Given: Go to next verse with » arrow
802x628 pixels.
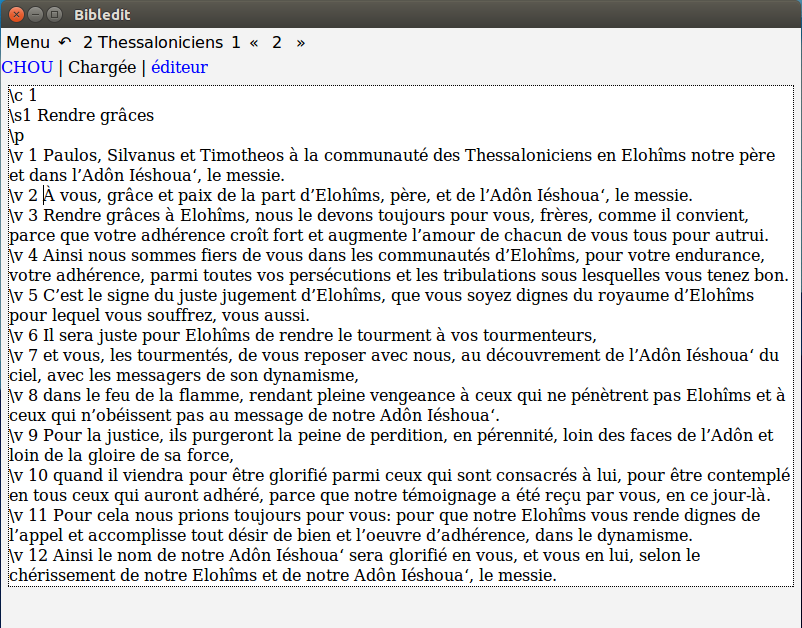Looking at the screenshot, I should [x=301, y=43].
